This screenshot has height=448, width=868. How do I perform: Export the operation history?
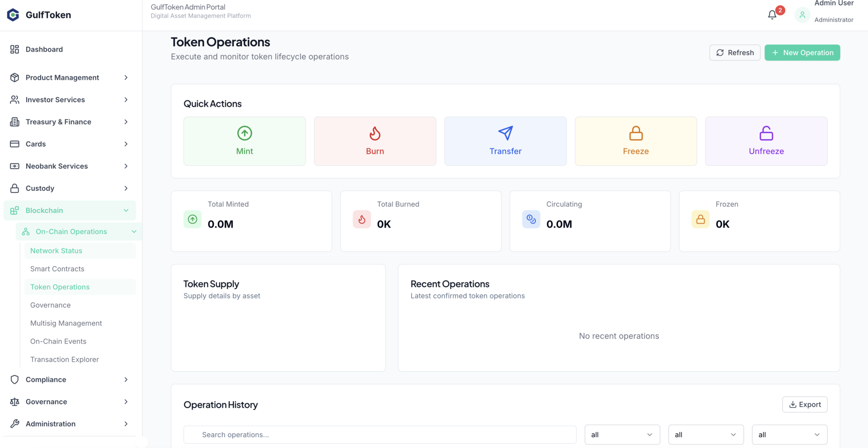click(805, 404)
